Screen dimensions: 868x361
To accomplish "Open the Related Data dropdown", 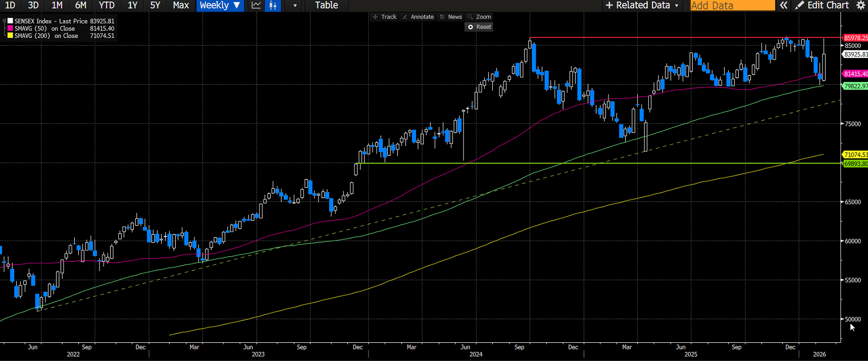I will (x=642, y=6).
